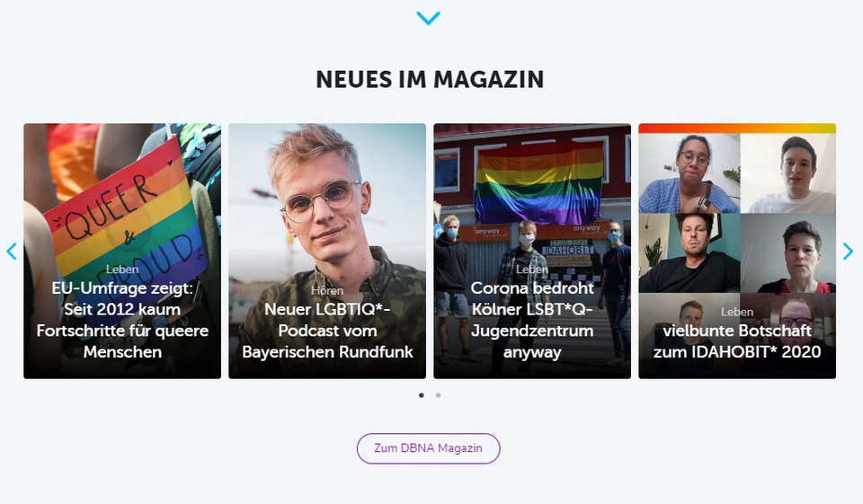This screenshot has height=504, width=863.
Task: Click the NEUES IM MAGAZIN heading
Action: (x=430, y=79)
